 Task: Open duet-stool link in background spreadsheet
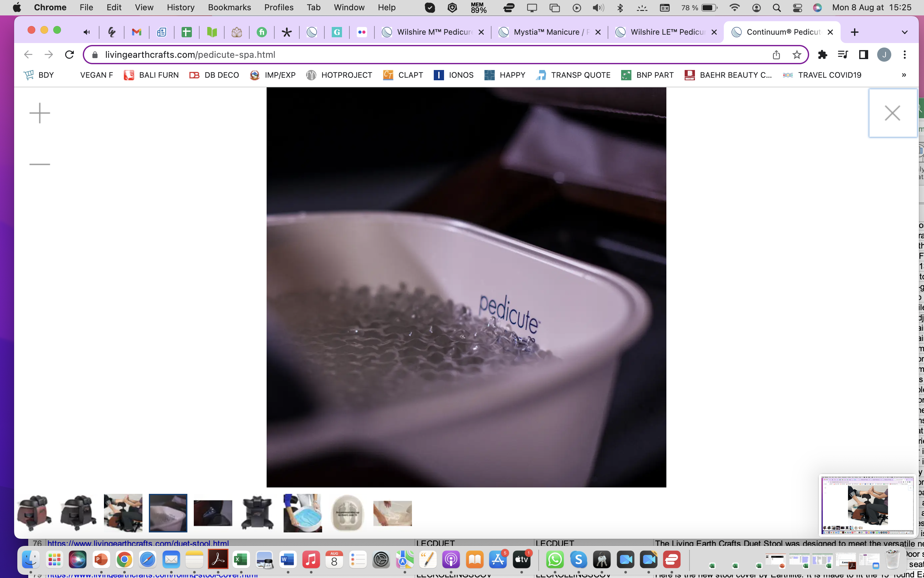coord(138,543)
